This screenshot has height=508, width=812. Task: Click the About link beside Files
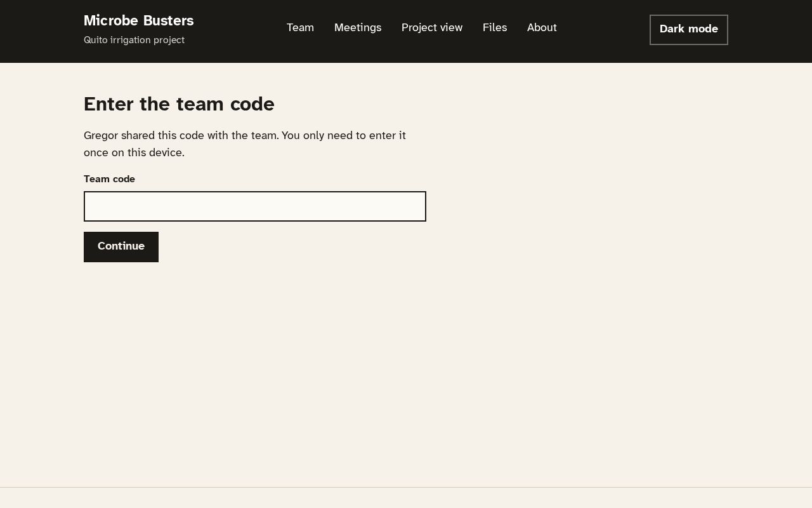[542, 27]
